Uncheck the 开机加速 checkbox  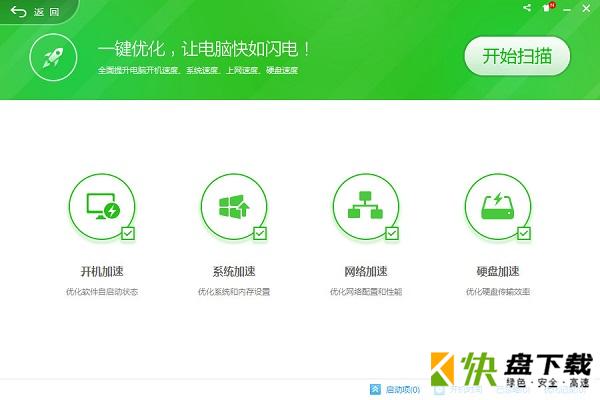pyautogui.click(x=128, y=233)
